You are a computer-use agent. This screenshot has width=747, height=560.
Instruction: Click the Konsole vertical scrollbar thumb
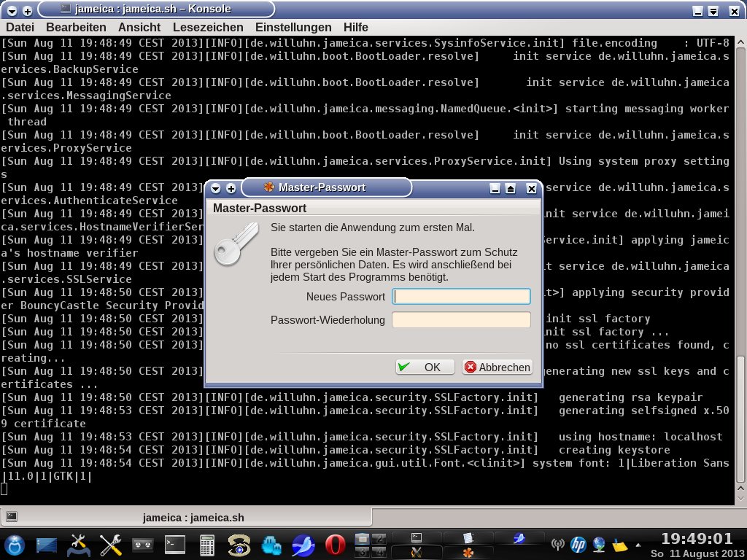pyautogui.click(x=741, y=418)
